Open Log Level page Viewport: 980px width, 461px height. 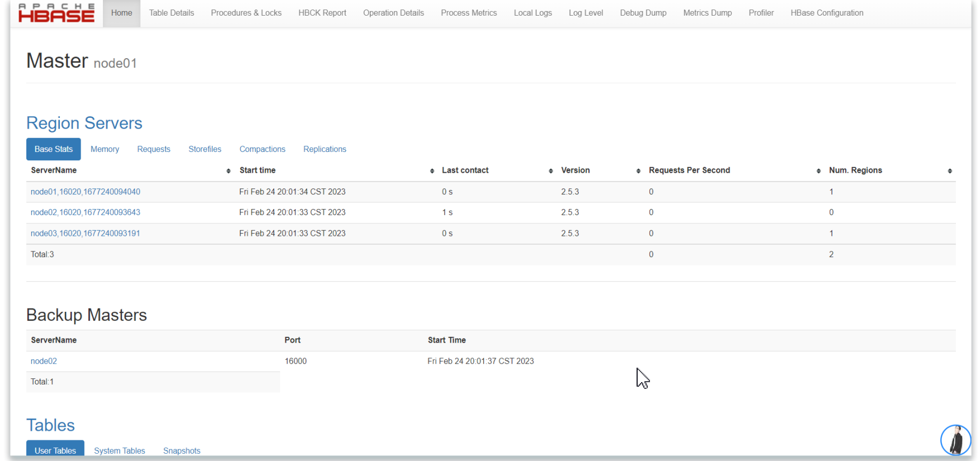pyautogui.click(x=586, y=13)
